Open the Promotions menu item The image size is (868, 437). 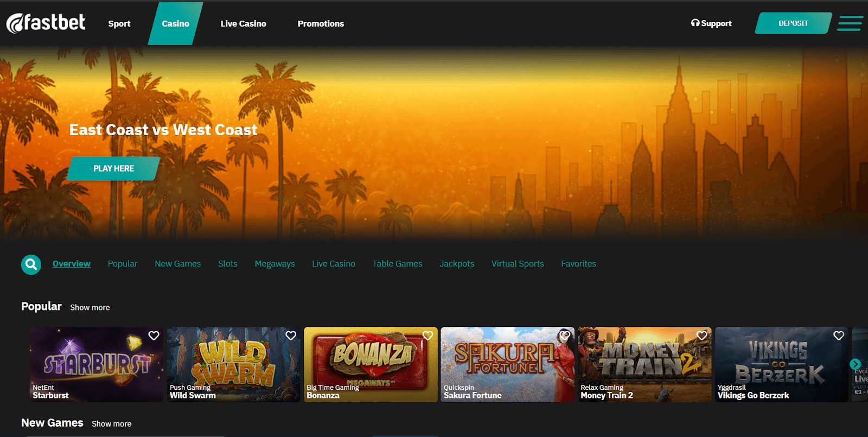pos(321,23)
